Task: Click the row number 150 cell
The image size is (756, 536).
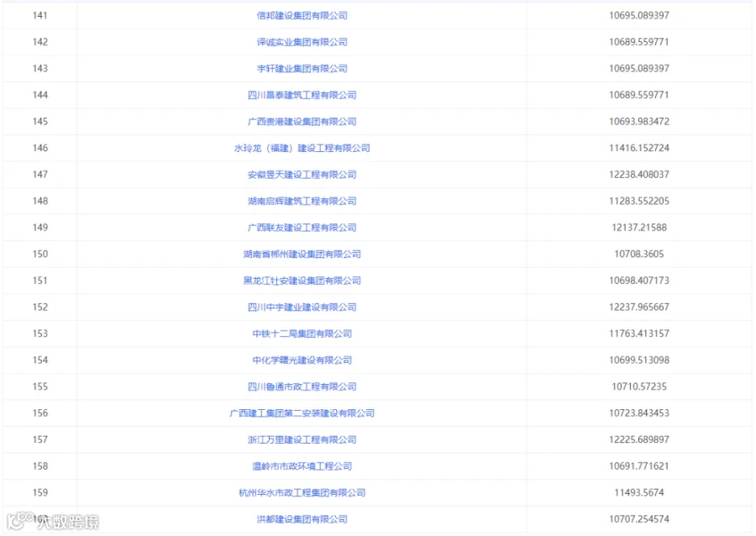Action: tap(40, 254)
